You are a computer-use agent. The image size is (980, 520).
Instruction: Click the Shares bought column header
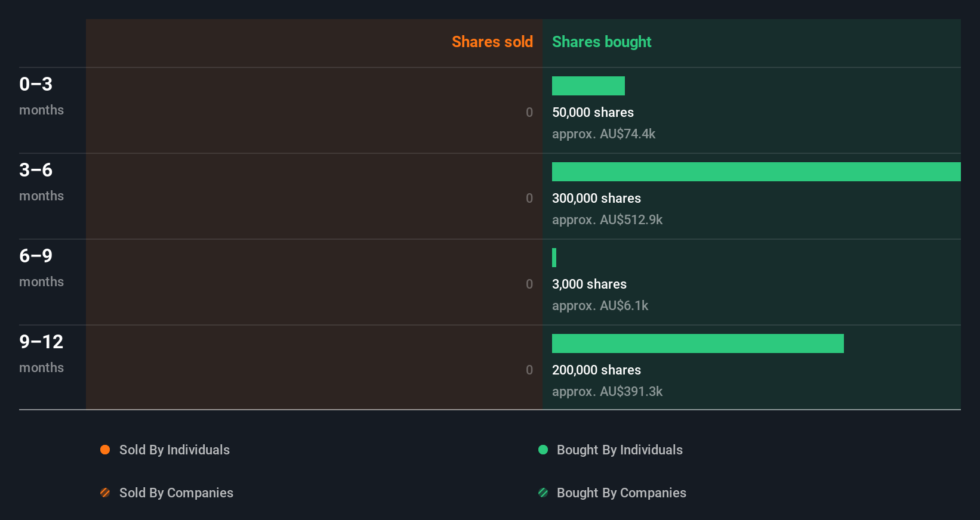602,42
